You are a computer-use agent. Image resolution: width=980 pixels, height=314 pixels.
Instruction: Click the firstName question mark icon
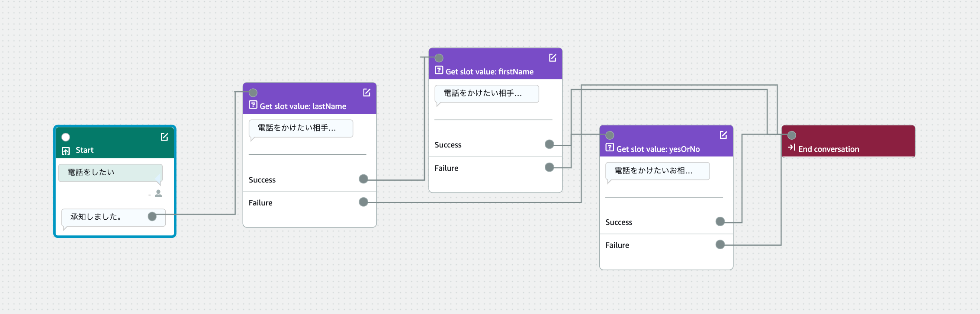pos(439,70)
